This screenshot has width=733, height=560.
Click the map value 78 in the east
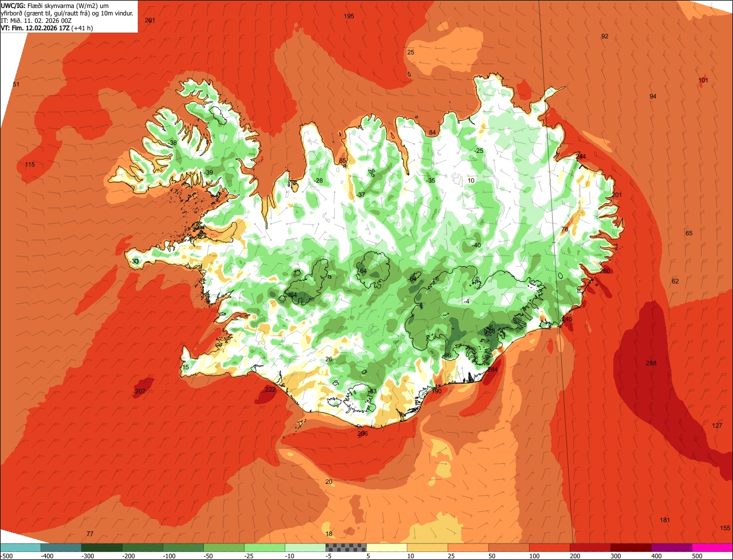coord(565,229)
